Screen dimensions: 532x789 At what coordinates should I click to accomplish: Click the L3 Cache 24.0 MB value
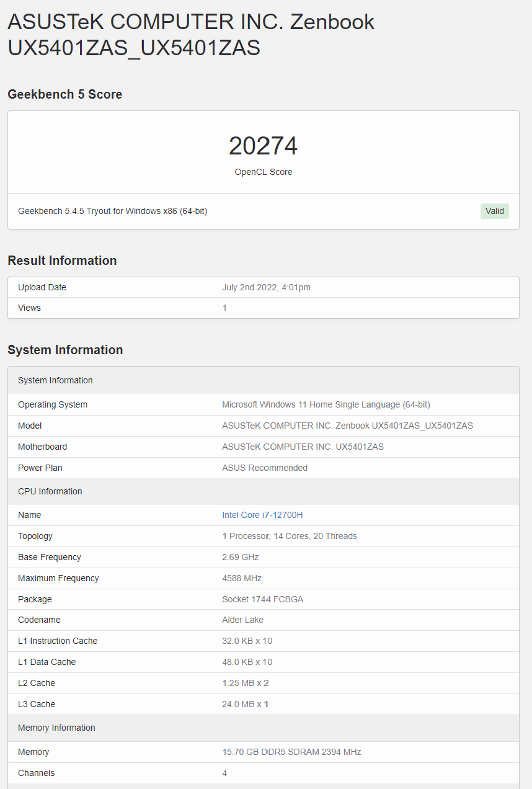(246, 704)
